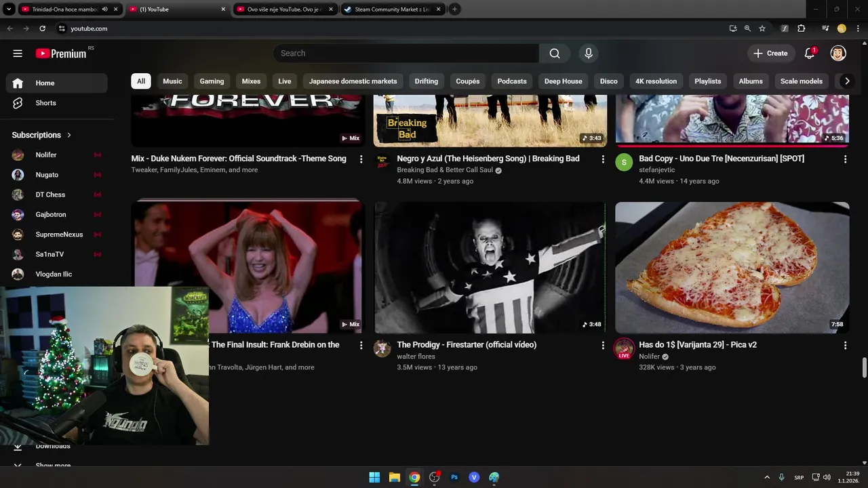Open Sa1naTV subscription channel
Viewport: 868px width, 488px height.
[x=57, y=254]
